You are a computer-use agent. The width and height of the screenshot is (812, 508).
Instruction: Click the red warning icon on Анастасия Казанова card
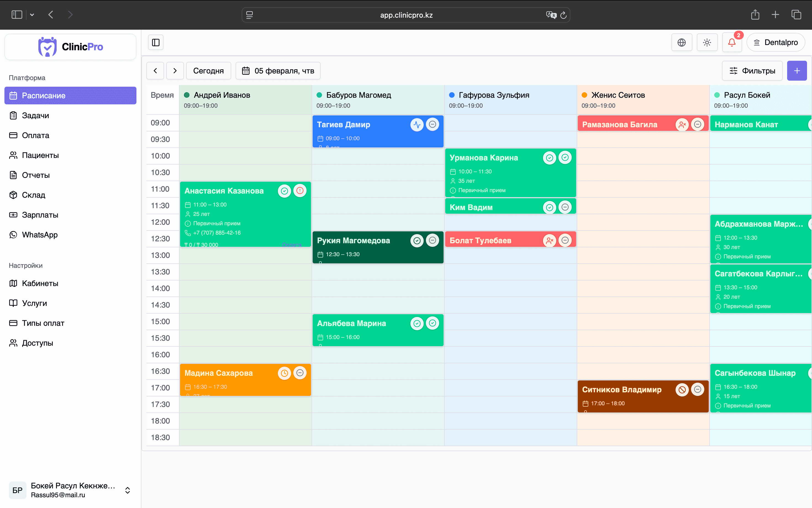[300, 190]
